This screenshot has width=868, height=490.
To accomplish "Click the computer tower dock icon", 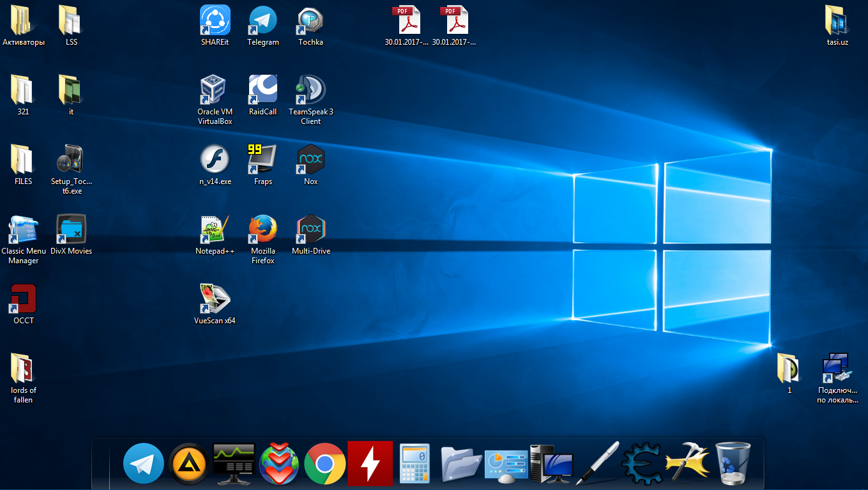I will pyautogui.click(x=551, y=464).
